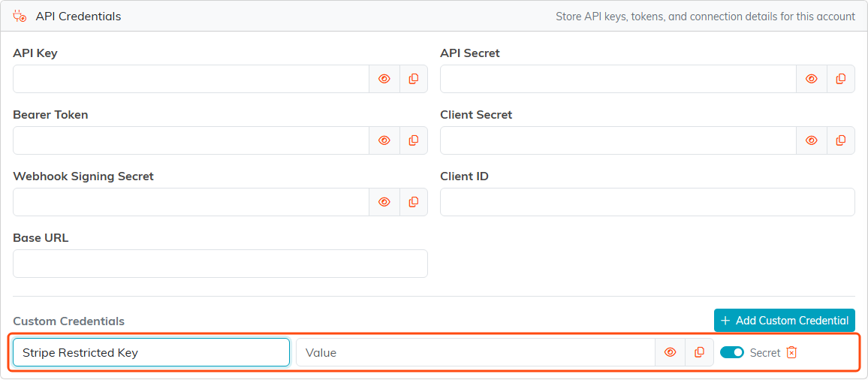Copy the API Secret value
This screenshot has width=868, height=380.
(841, 79)
